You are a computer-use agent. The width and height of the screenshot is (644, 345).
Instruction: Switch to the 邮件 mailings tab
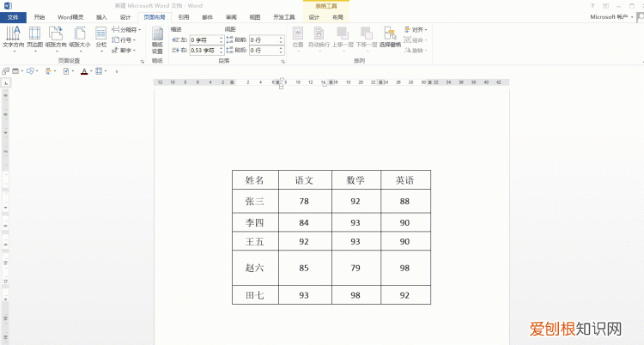click(x=208, y=17)
